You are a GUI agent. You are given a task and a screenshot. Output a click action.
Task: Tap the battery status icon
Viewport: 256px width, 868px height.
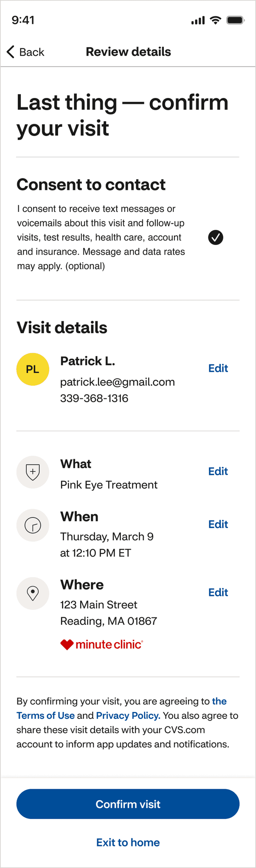tap(235, 20)
